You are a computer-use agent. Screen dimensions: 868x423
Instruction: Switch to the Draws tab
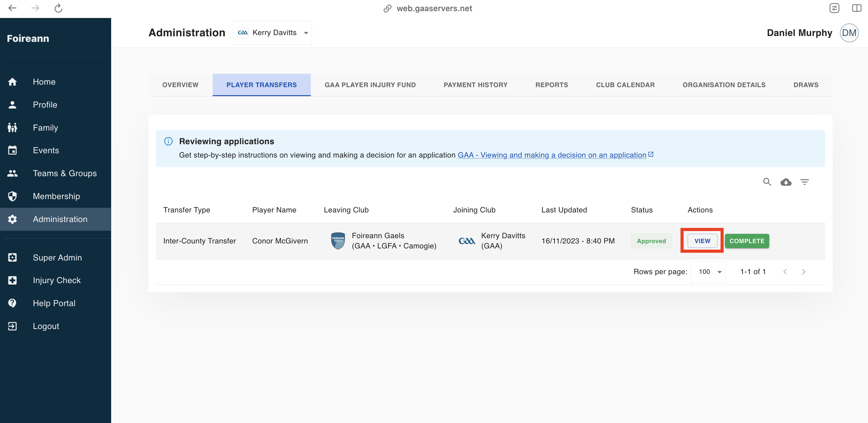click(806, 85)
